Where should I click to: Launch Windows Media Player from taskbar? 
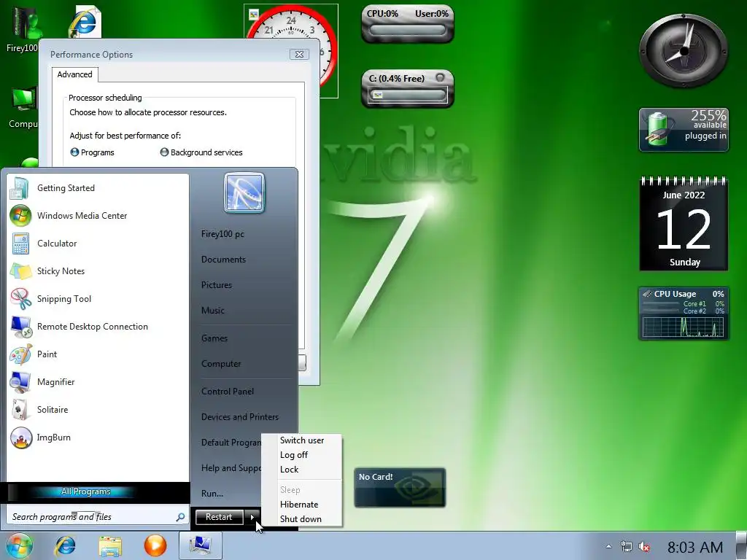tap(155, 545)
